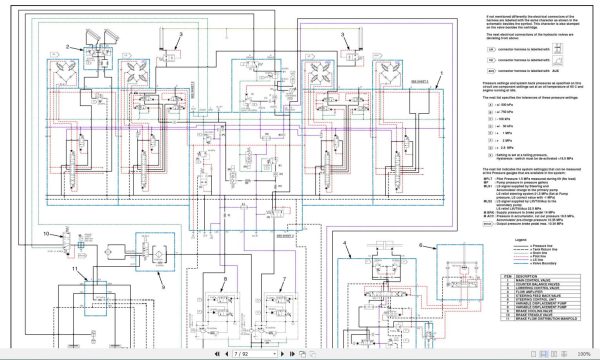600x360 pixels.
Task: Go to the first page
Action: [217, 354]
